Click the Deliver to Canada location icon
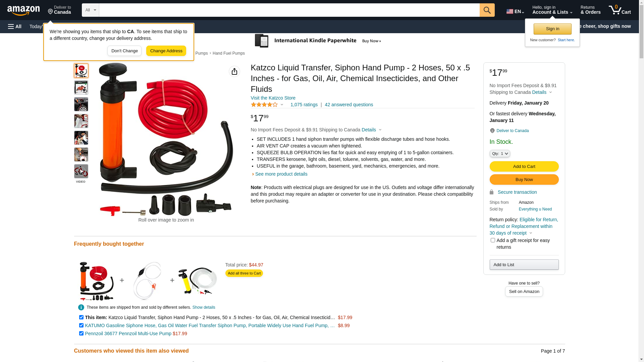 tap(492, 131)
